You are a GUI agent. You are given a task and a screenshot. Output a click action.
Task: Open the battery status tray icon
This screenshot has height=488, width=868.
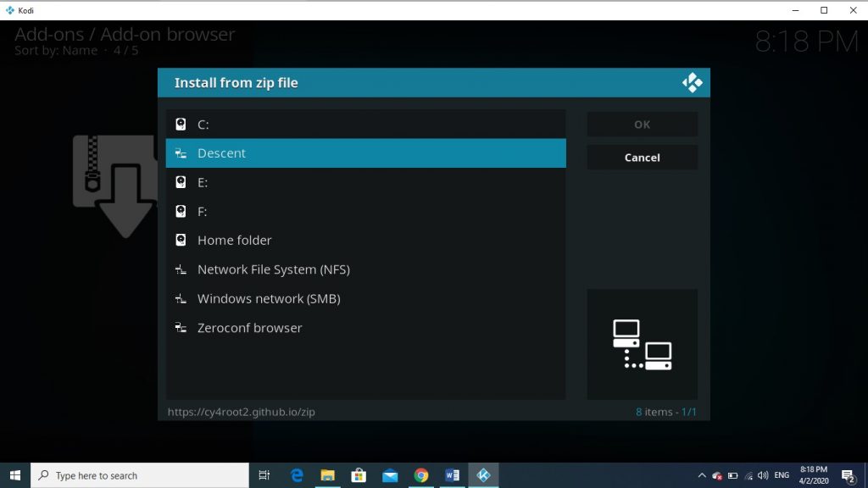[733, 475]
